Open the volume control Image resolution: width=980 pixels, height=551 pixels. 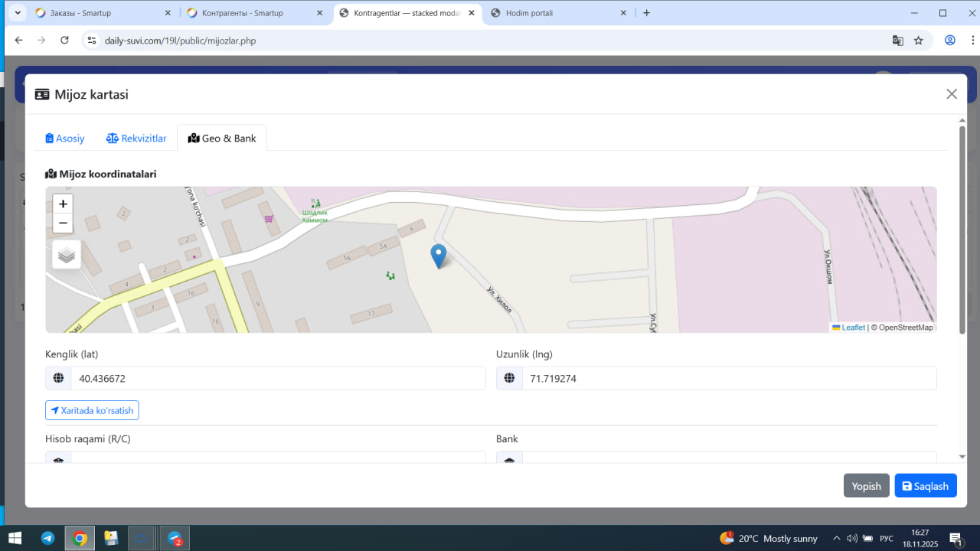[x=851, y=538]
